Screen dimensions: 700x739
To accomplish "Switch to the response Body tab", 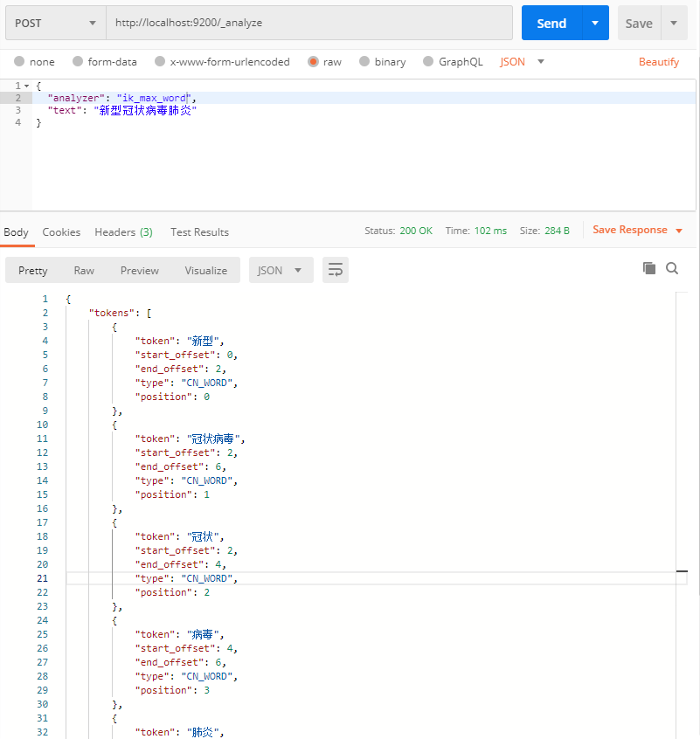I will click(16, 231).
